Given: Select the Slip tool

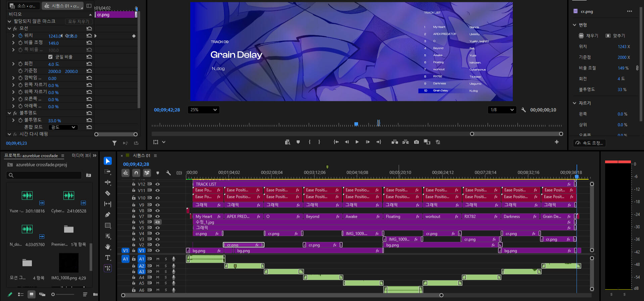Looking at the screenshot, I should click(108, 204).
